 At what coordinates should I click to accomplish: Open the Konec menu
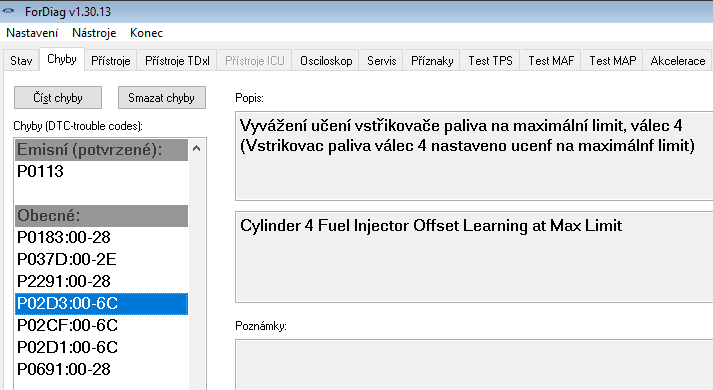click(x=146, y=33)
